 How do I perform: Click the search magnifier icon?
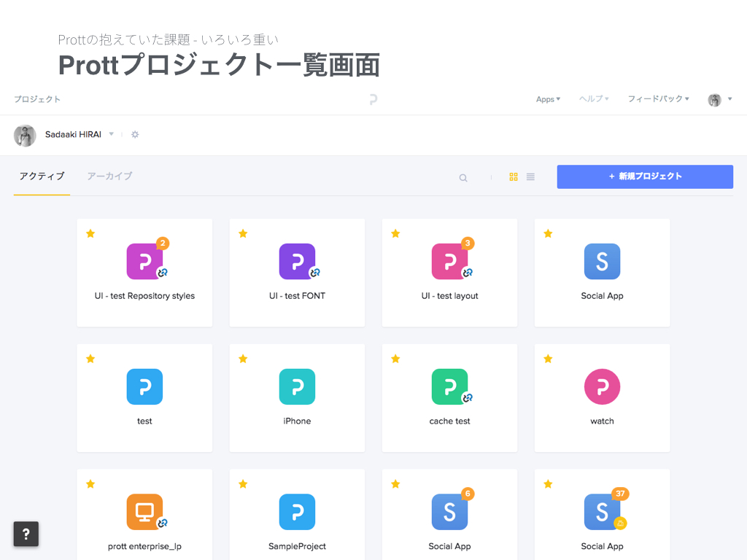tap(463, 178)
